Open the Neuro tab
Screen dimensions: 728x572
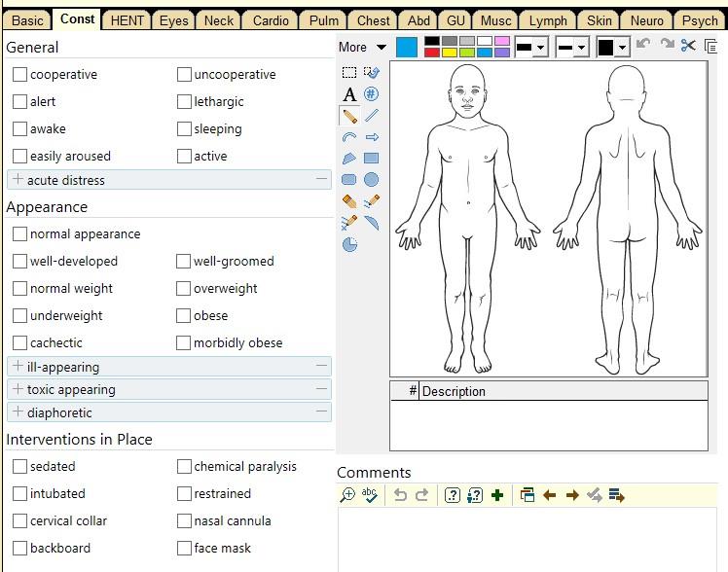647,20
